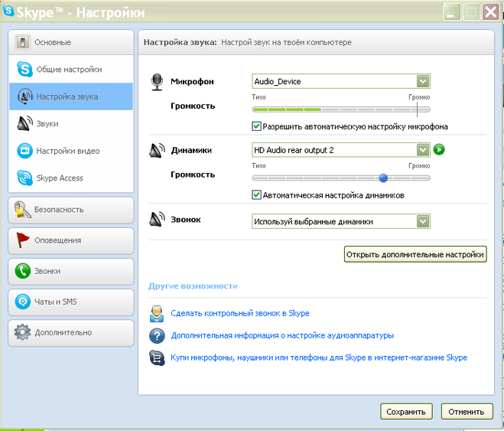
Task: Click the Звонки green phone icon
Action: [22, 271]
